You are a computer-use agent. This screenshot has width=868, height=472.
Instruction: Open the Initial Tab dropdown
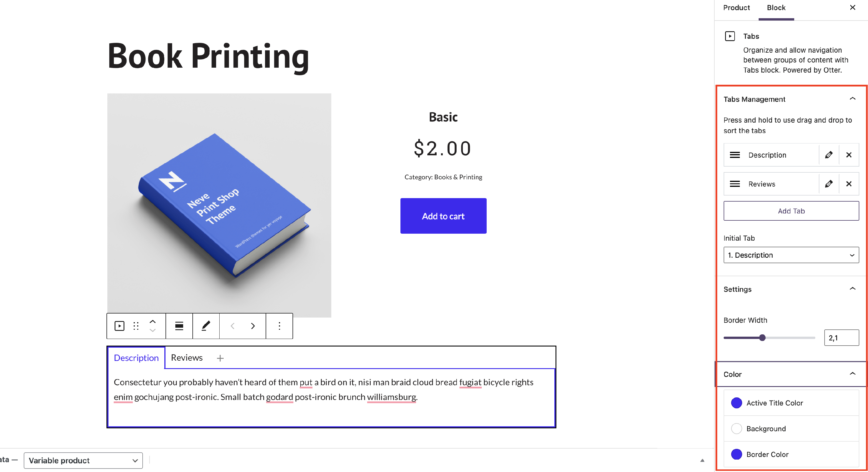[791, 255]
